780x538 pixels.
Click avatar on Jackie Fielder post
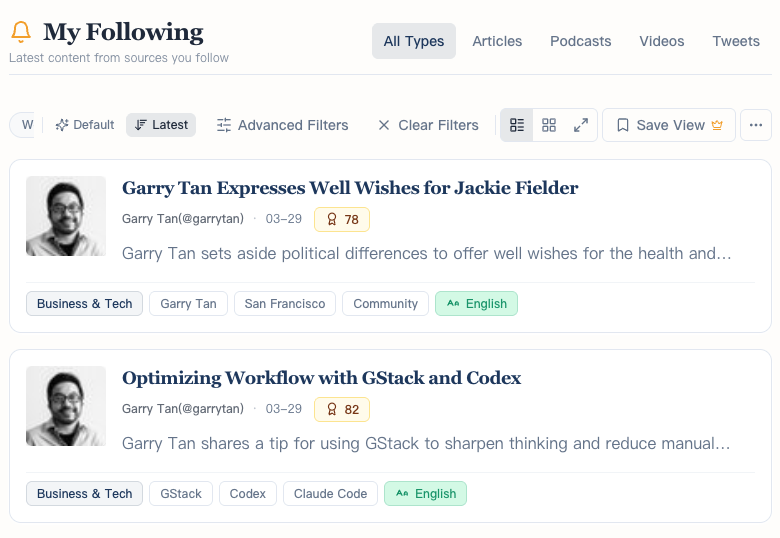tap(66, 216)
